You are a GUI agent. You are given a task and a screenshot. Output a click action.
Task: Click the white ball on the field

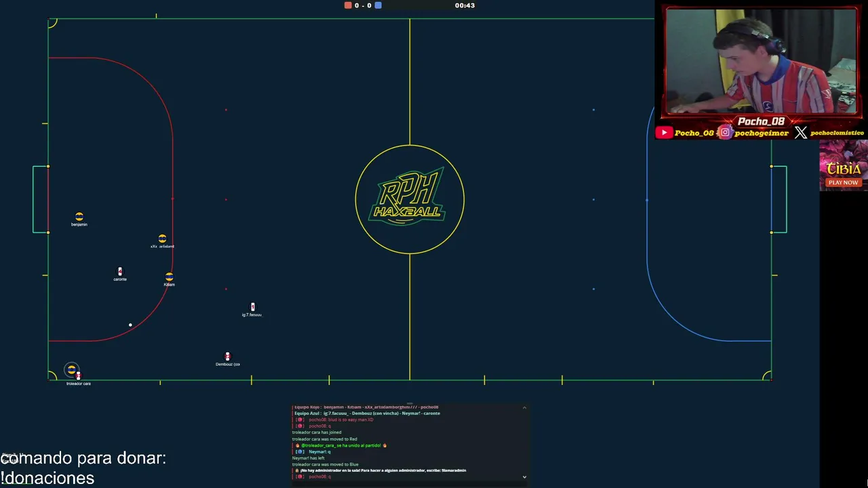coord(130,325)
